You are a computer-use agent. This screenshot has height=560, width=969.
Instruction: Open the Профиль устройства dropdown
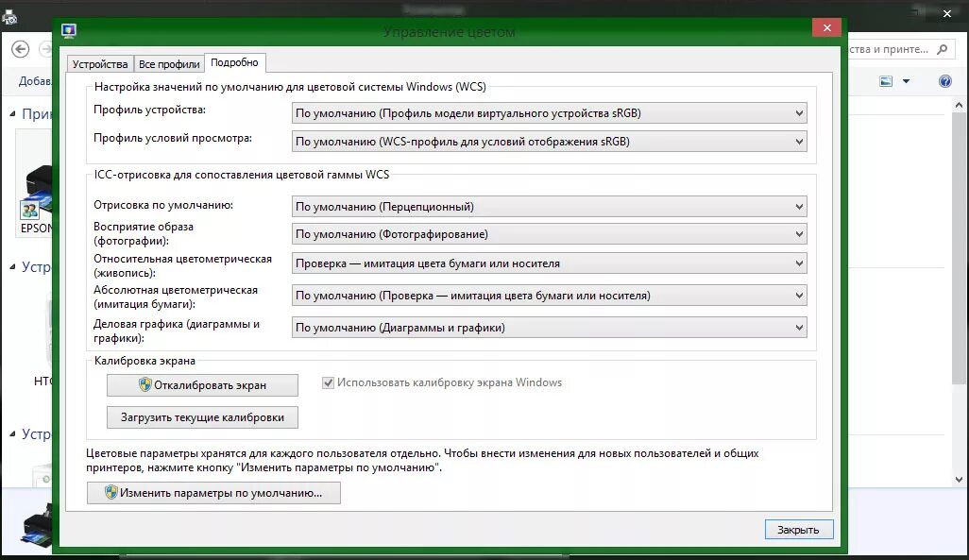click(549, 113)
